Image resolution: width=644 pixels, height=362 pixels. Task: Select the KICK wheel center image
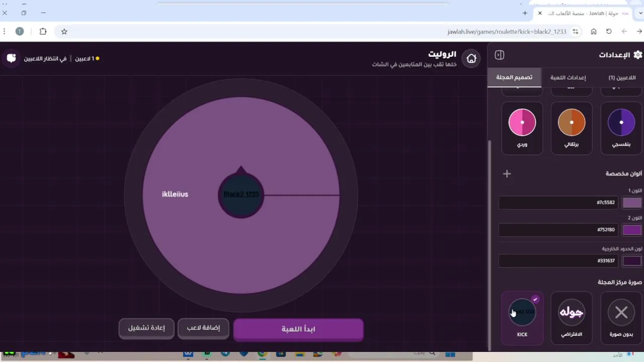(522, 318)
